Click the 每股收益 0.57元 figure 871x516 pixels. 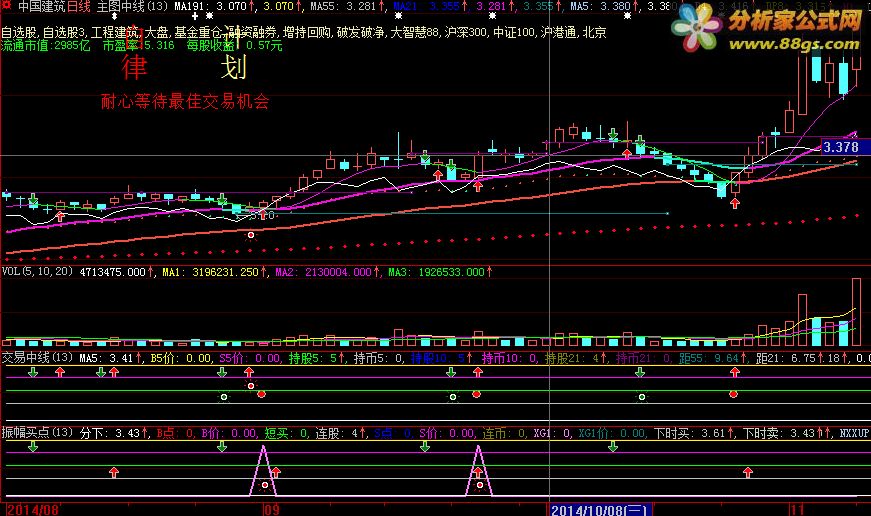click(234, 46)
